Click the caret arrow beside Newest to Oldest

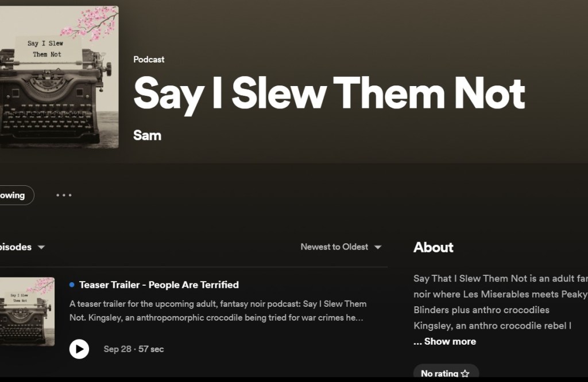(x=378, y=247)
